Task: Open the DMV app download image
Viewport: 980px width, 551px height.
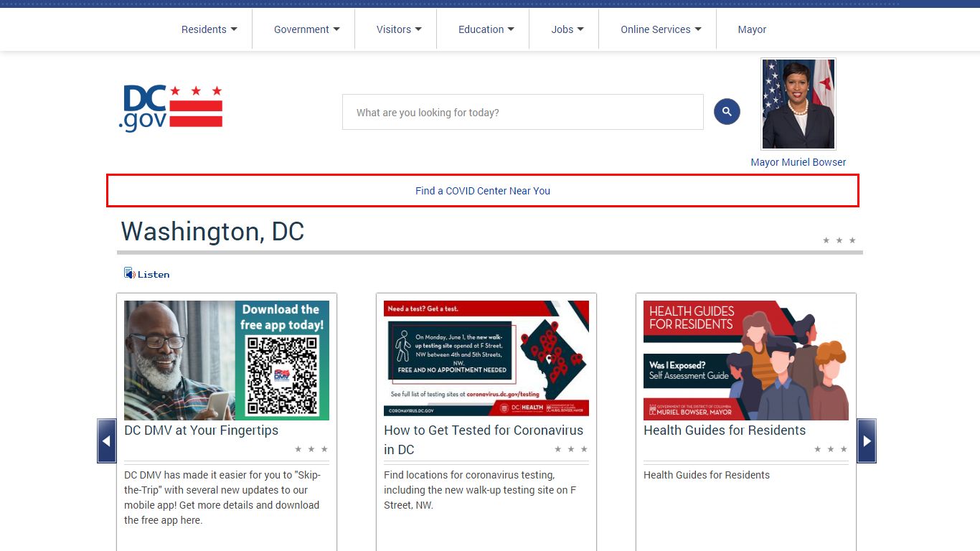Action: 227,360
